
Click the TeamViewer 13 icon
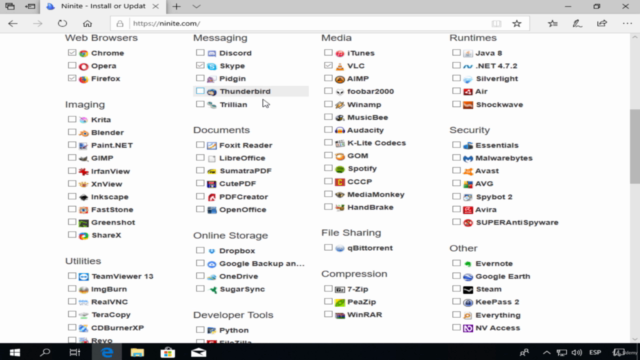click(84, 277)
